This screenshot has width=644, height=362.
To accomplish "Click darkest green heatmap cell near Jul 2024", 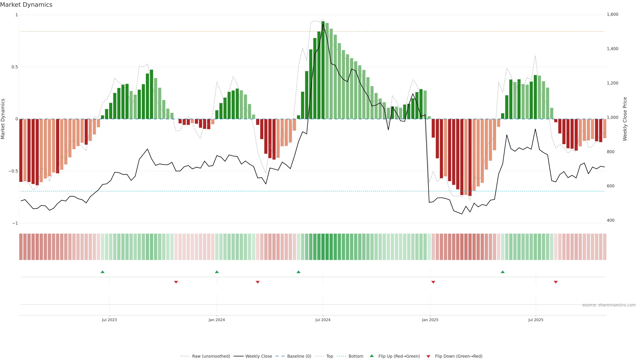I will tap(323, 247).
